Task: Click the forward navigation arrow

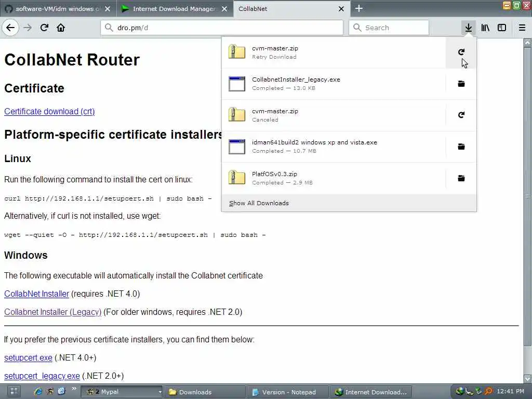Action: pos(28,28)
